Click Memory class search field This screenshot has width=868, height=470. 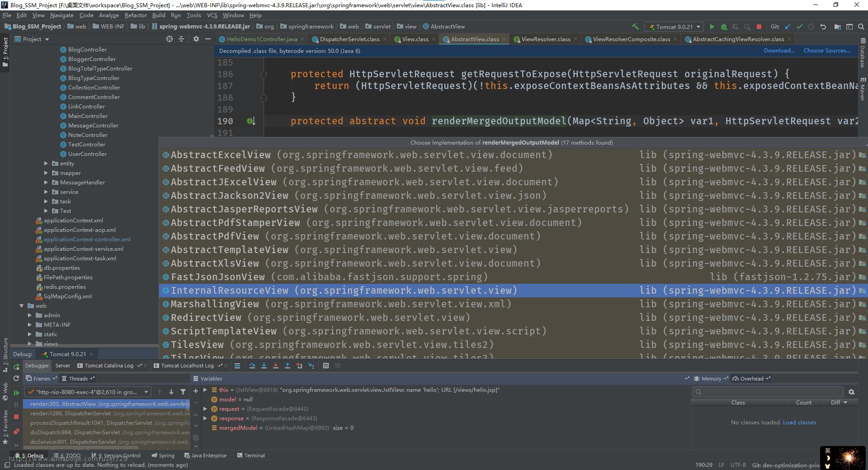[x=768, y=392]
